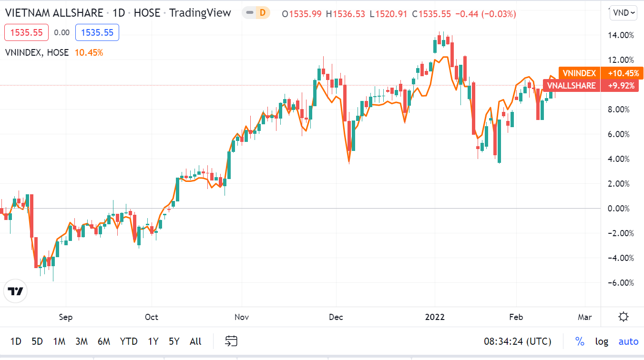Click the Mar label on time axis
This screenshot has height=360, width=644.
coord(585,317)
